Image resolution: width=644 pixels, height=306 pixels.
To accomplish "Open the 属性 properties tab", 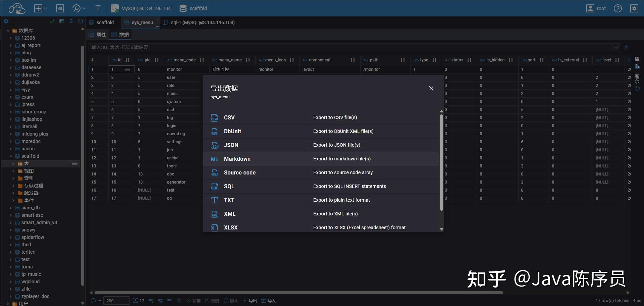I will 98,35.
